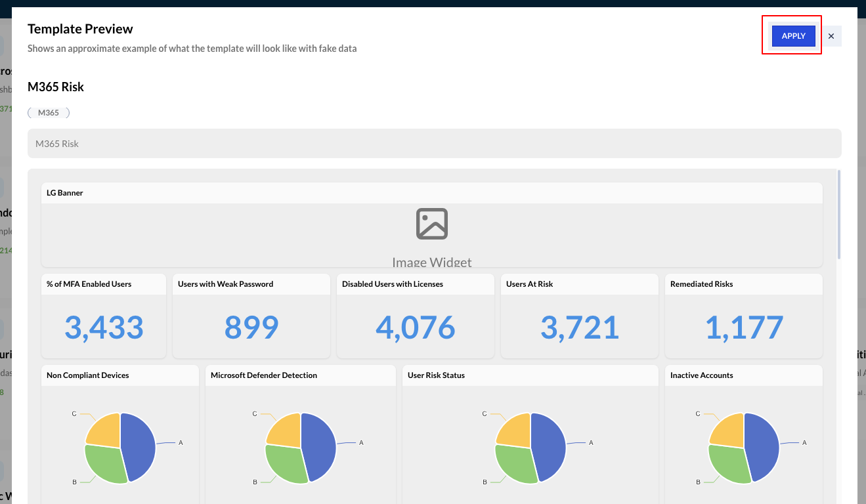This screenshot has height=504, width=866.
Task: Click the M365 Risk description field
Action: point(435,144)
